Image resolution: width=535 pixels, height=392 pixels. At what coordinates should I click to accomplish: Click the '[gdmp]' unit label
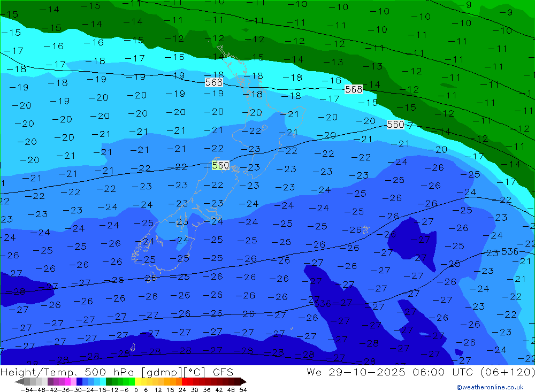click(x=162, y=372)
